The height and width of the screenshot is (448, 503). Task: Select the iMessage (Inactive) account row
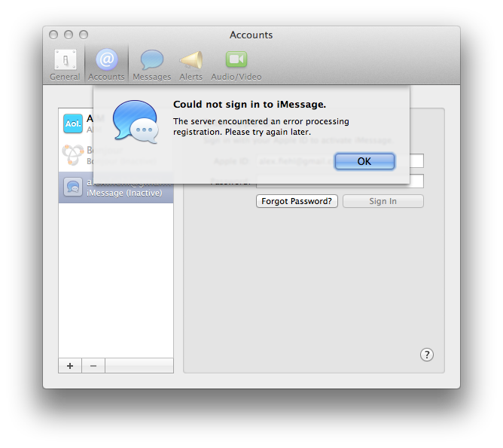coord(116,187)
